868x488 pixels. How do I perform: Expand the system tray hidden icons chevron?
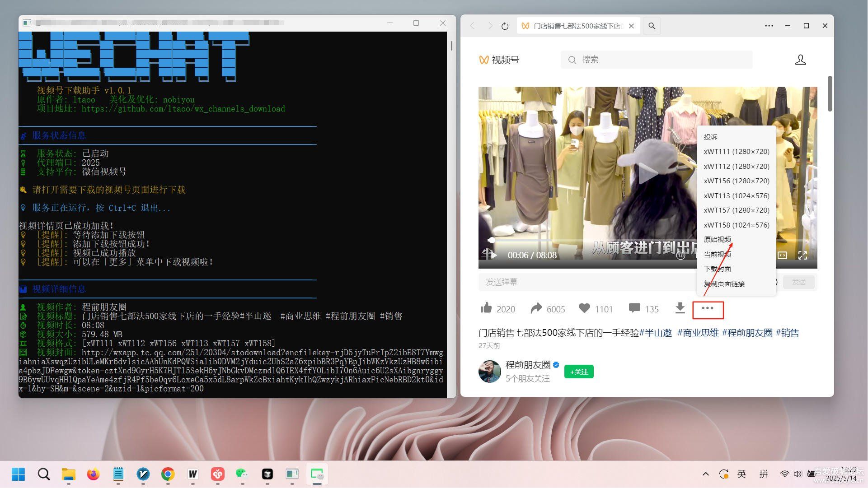pyautogui.click(x=705, y=474)
